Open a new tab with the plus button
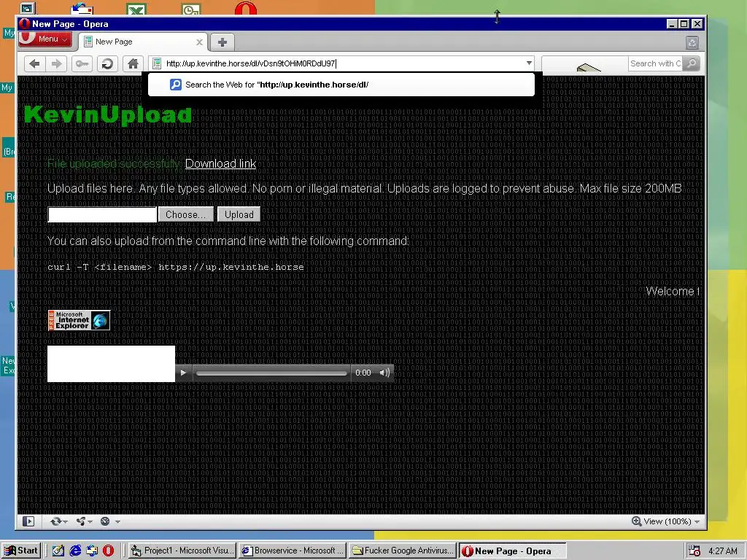The height and width of the screenshot is (560, 747). (222, 42)
